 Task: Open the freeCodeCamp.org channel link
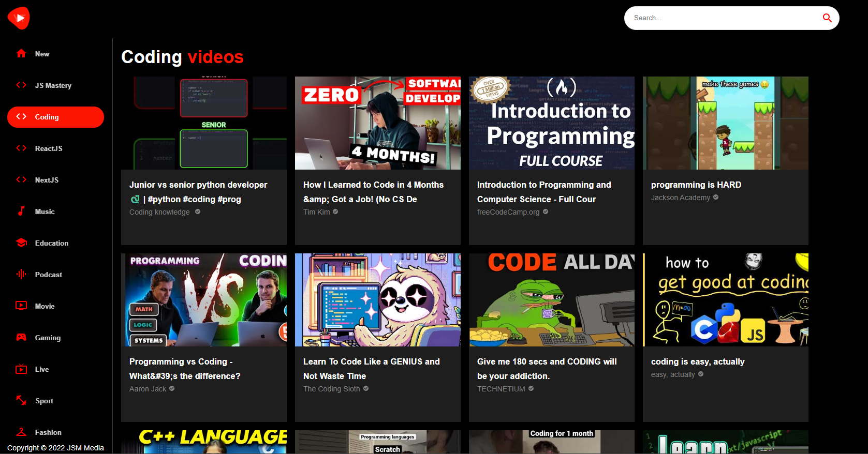pyautogui.click(x=508, y=212)
